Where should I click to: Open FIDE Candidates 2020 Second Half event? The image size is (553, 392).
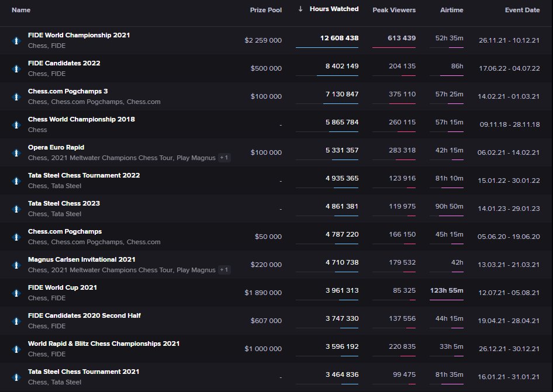[84, 315]
